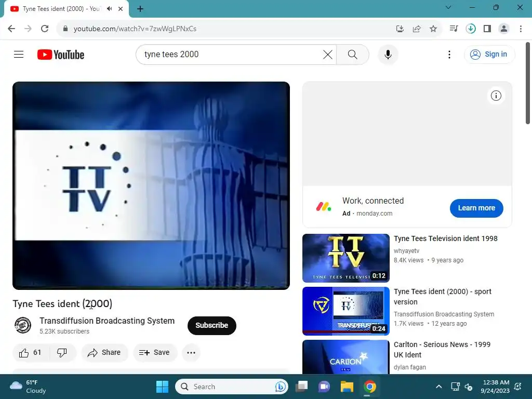Click share this page icon in address bar
Image resolution: width=532 pixels, height=399 pixels.
click(417, 29)
